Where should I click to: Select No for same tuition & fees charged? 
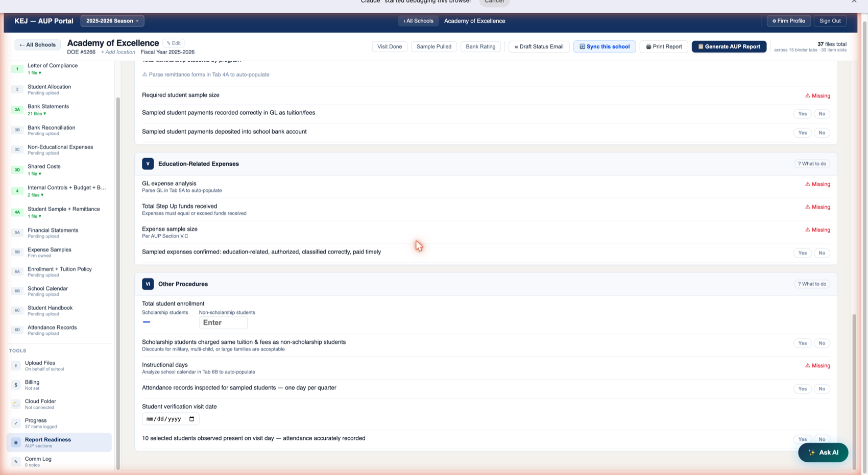click(x=822, y=343)
